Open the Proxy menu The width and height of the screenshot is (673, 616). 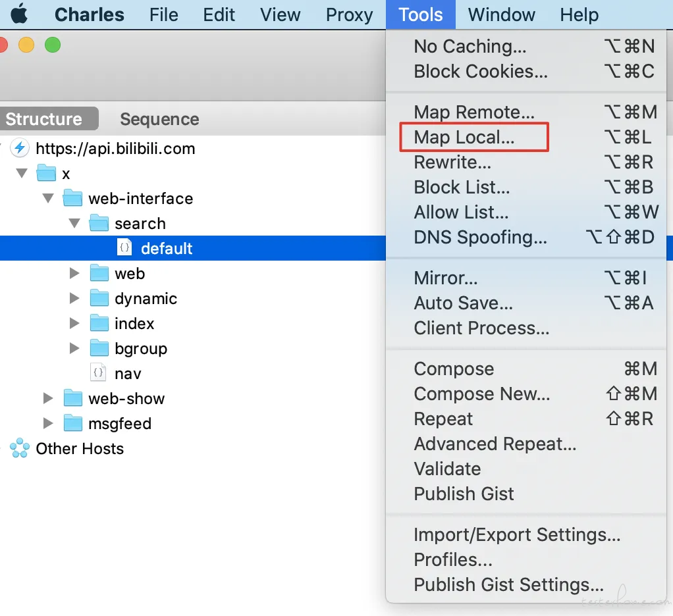pos(350,14)
